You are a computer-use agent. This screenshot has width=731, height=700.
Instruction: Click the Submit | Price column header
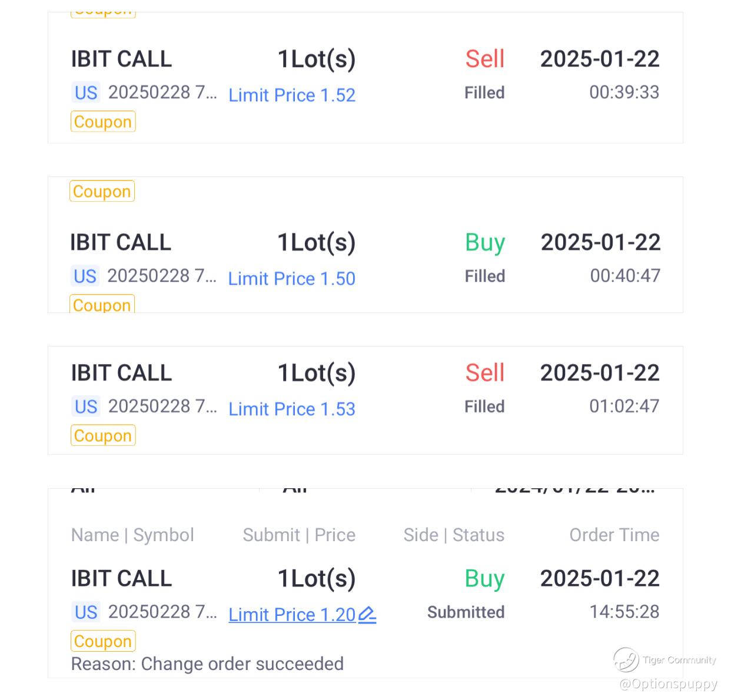pos(299,535)
